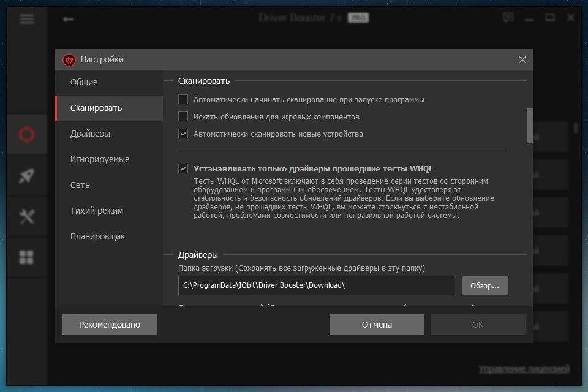
Task: Open the grid action center icon
Action: click(x=26, y=257)
